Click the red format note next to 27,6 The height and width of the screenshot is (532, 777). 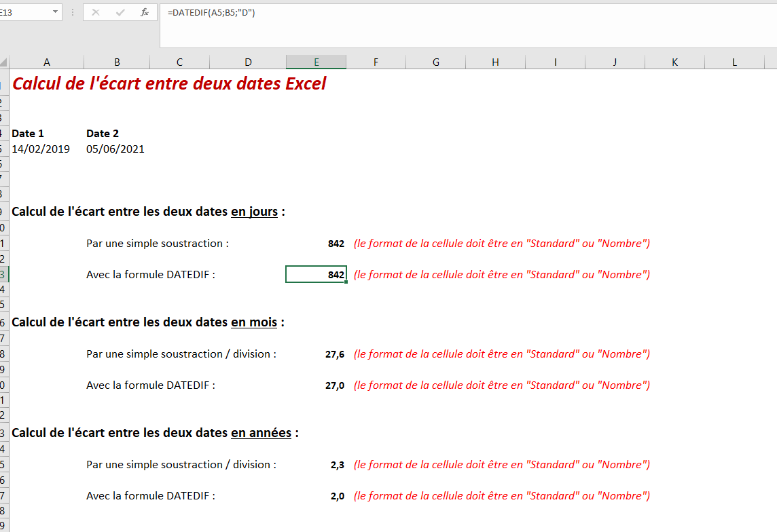tap(501, 354)
